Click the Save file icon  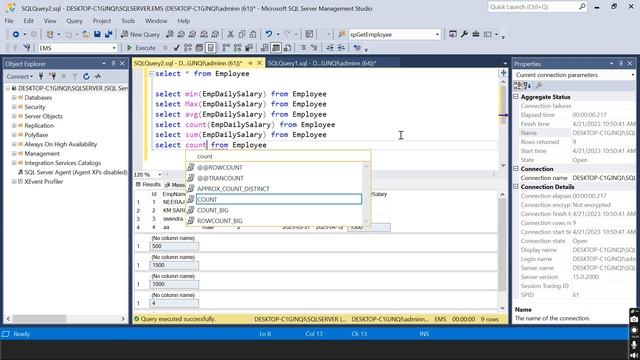97,34
